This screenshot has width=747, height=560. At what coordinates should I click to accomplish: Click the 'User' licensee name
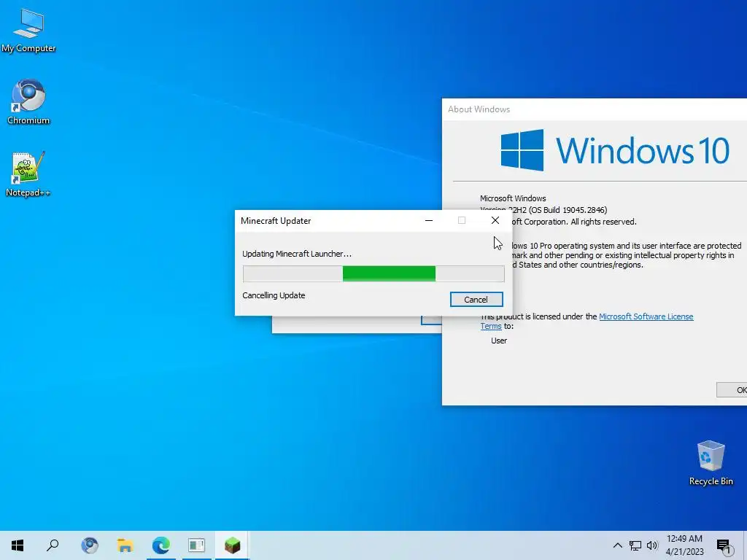(x=499, y=341)
